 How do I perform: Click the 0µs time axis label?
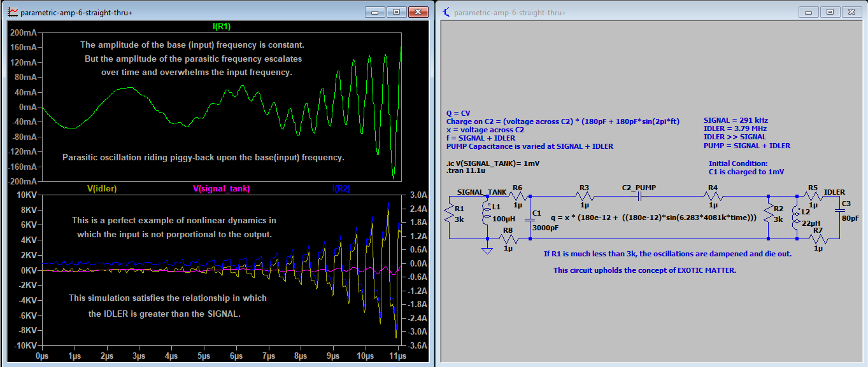point(43,356)
